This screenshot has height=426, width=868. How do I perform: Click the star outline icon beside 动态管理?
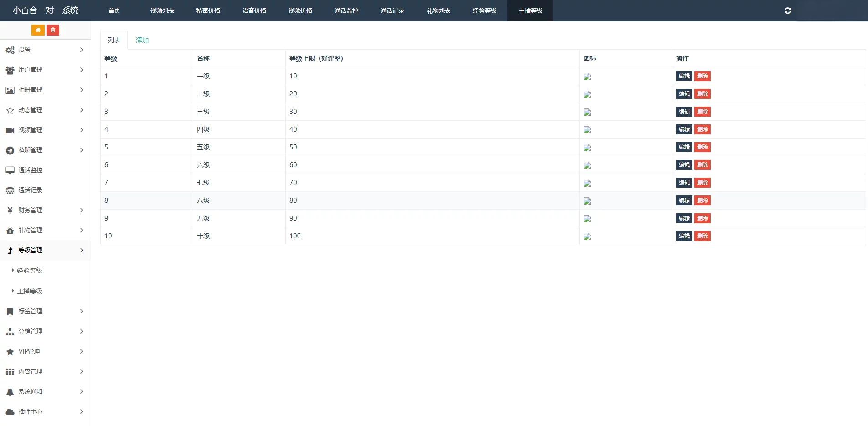coord(10,110)
